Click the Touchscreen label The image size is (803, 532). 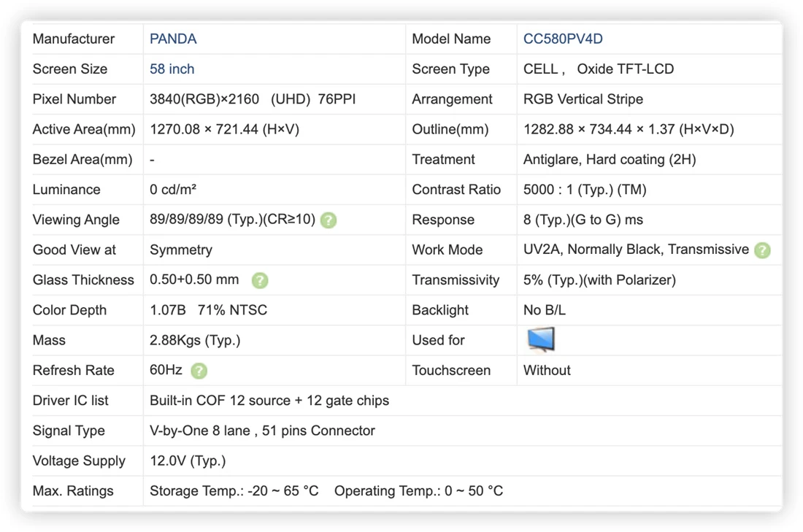pyautogui.click(x=451, y=371)
